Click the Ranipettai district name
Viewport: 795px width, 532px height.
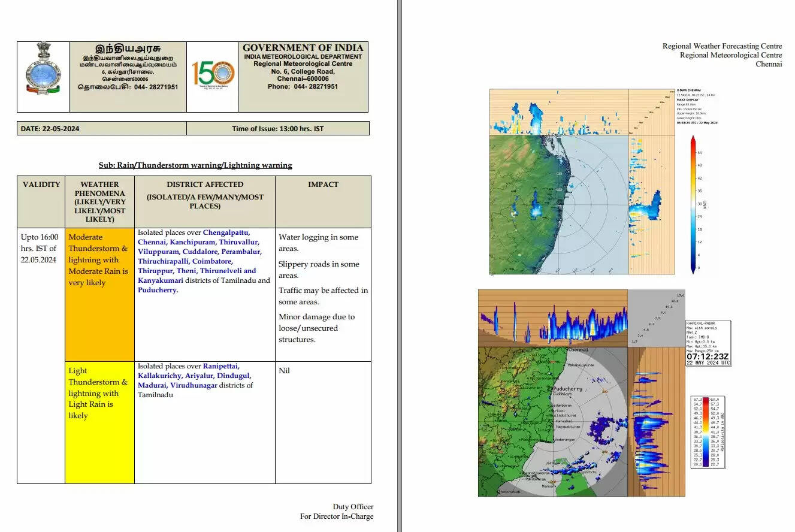[220, 365]
